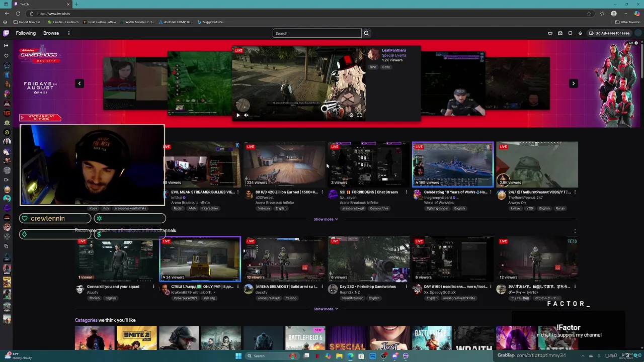The height and width of the screenshot is (362, 644).
Task: Expand the Twitch side nav arrow
Action: coord(6,46)
